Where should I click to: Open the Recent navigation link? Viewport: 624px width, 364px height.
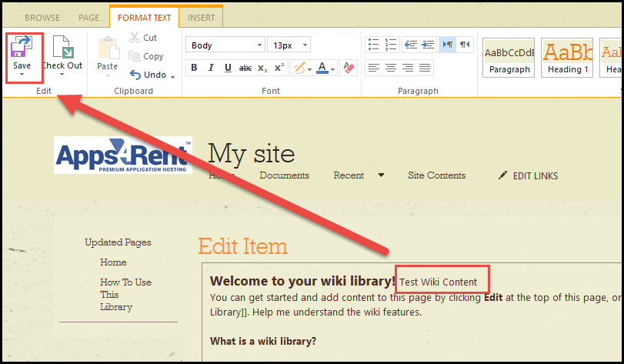click(349, 175)
